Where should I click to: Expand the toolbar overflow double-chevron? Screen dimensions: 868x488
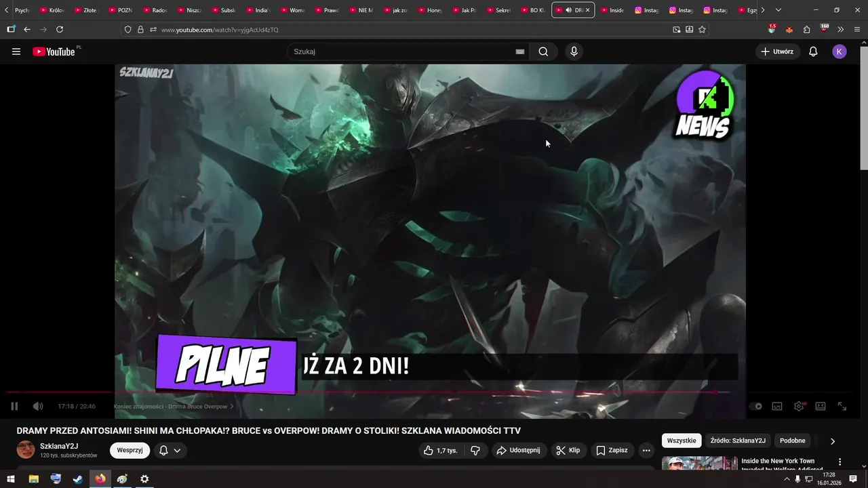click(x=841, y=29)
